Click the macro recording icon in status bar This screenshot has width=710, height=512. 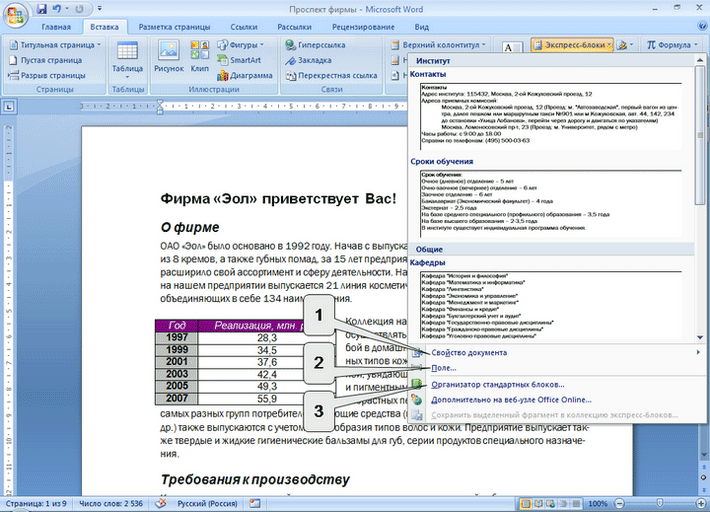[255, 503]
